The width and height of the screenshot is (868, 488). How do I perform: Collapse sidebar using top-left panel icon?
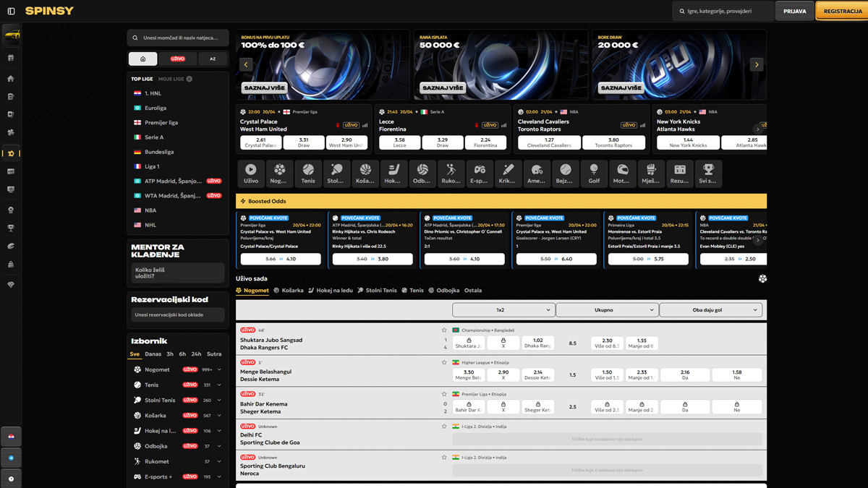11,11
